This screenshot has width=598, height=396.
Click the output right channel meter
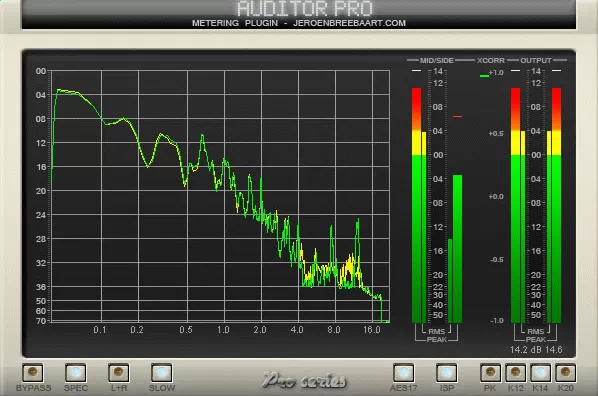556,205
